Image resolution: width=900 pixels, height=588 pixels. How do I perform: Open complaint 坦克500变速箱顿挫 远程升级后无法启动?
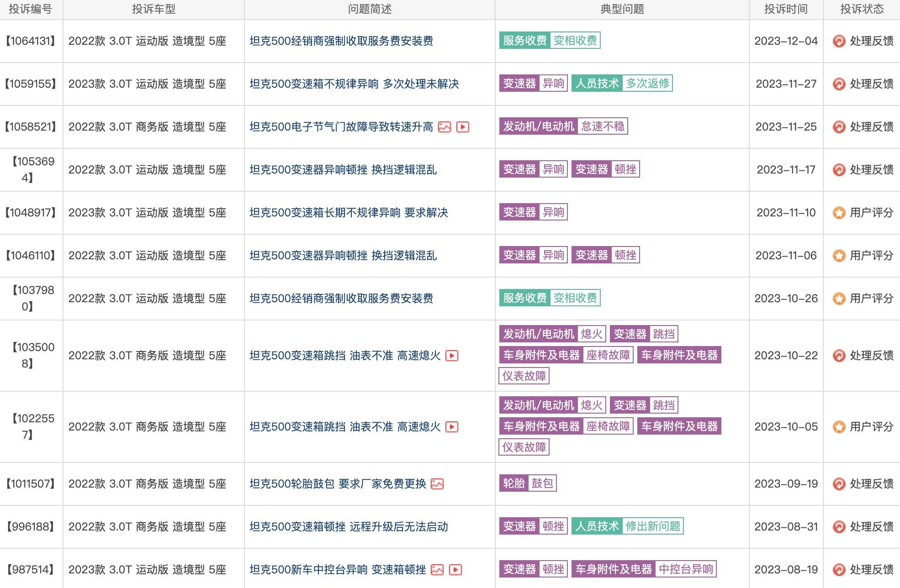(x=349, y=527)
